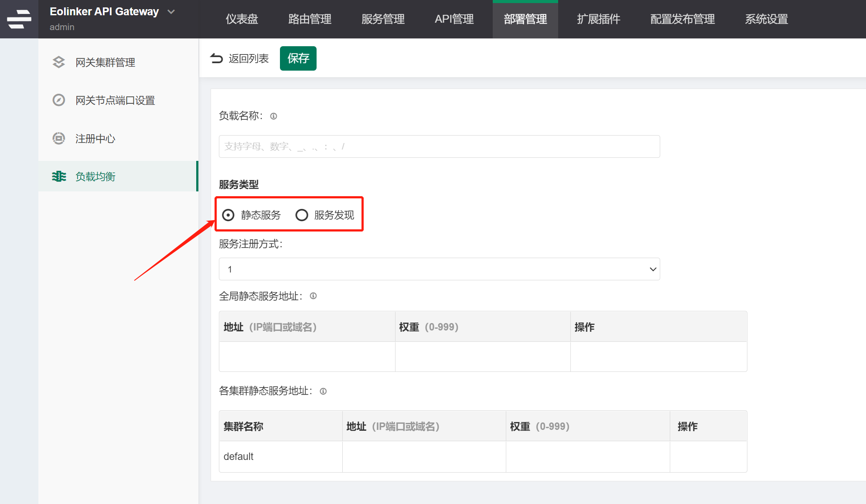Image resolution: width=866 pixels, height=504 pixels.
Task: Enable 服务发现 as the service type
Action: coord(302,215)
